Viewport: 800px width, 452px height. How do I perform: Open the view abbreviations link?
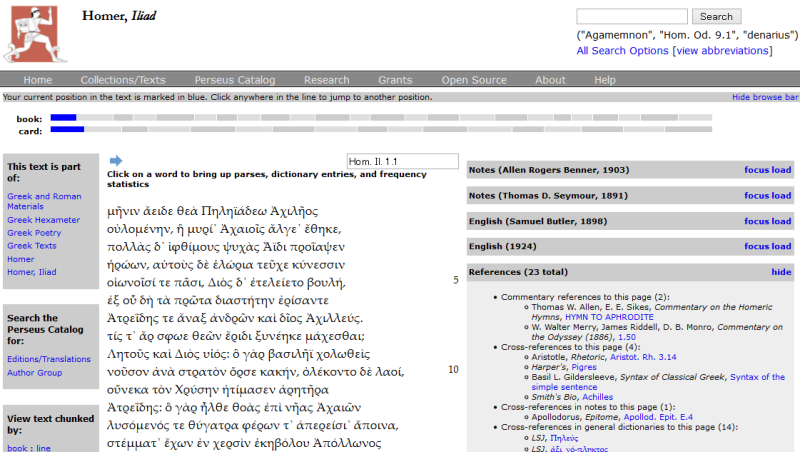[722, 51]
